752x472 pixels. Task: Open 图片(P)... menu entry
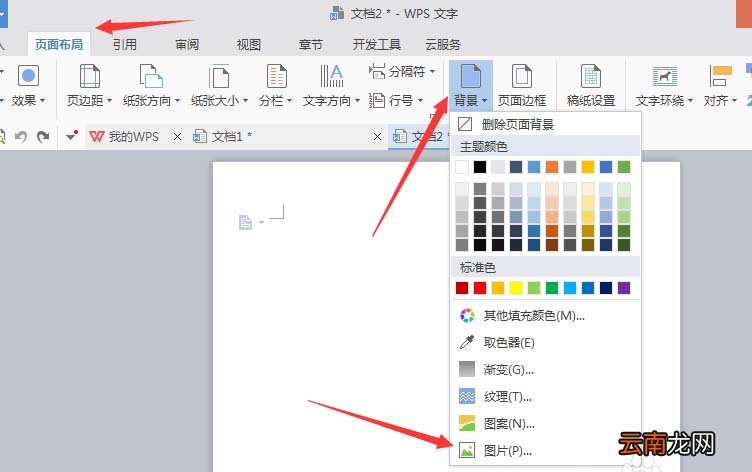click(x=545, y=450)
